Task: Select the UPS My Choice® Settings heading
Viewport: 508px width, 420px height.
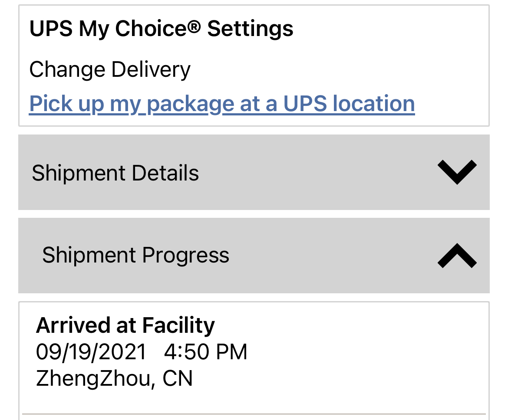Action: (161, 29)
